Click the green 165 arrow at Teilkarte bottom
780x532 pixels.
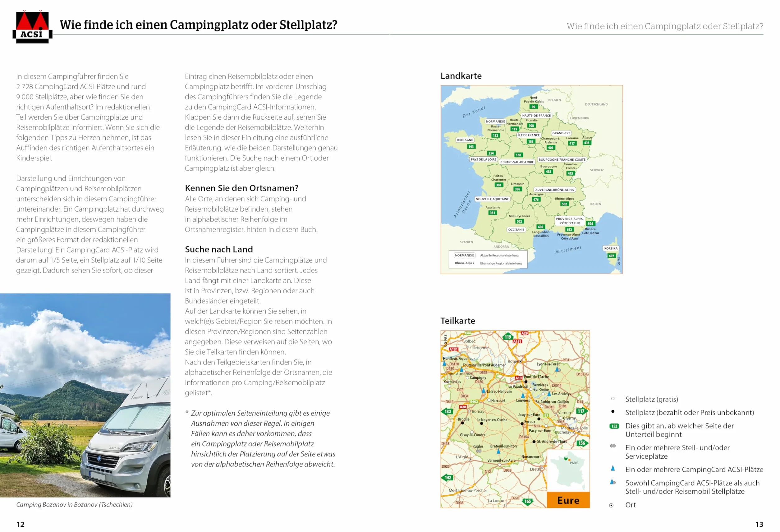point(528,502)
